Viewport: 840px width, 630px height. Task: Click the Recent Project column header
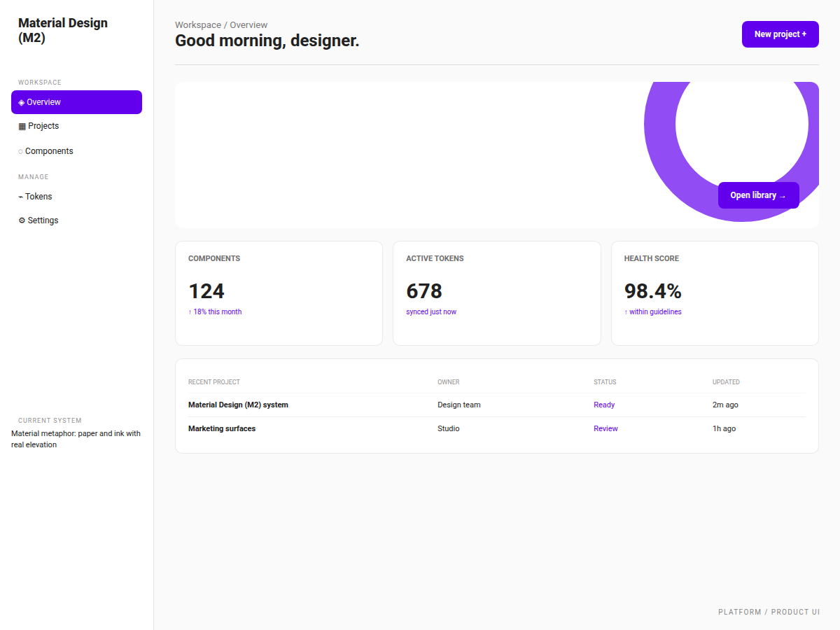pyautogui.click(x=214, y=382)
